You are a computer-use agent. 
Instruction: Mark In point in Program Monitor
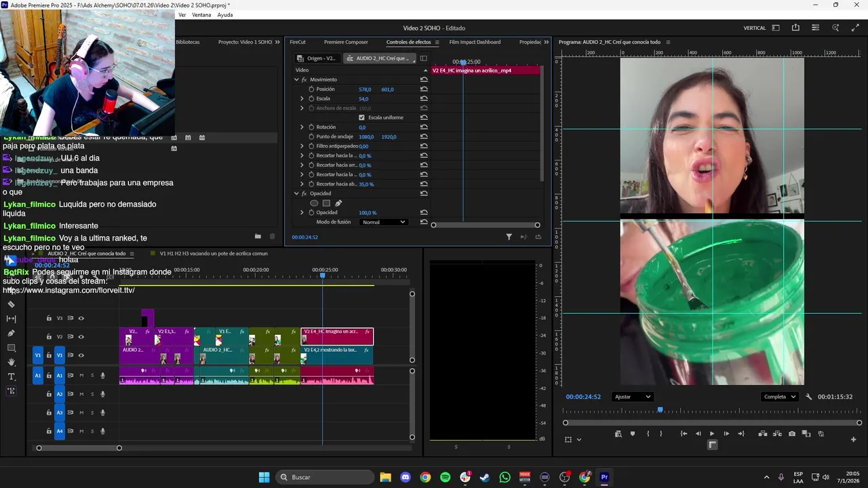(x=648, y=434)
